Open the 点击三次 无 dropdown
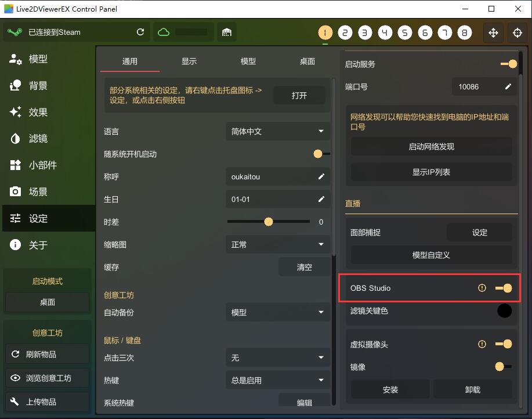 tap(278, 357)
